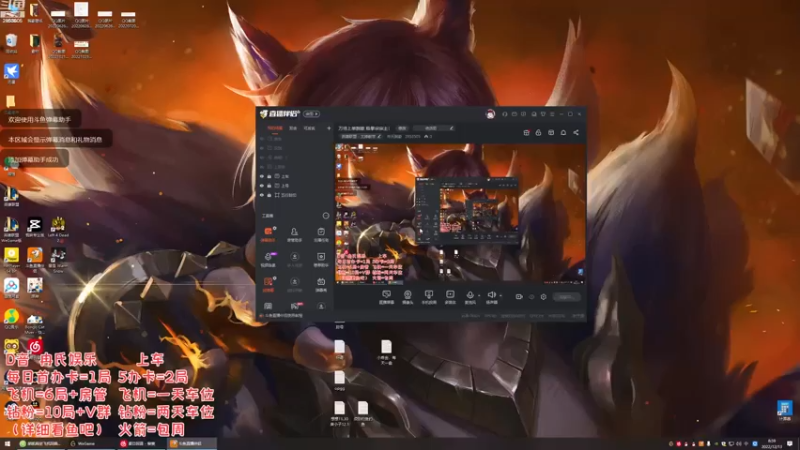Click the small button right of stream title
Viewport: 800px width, 450px height.
[x=402, y=128]
